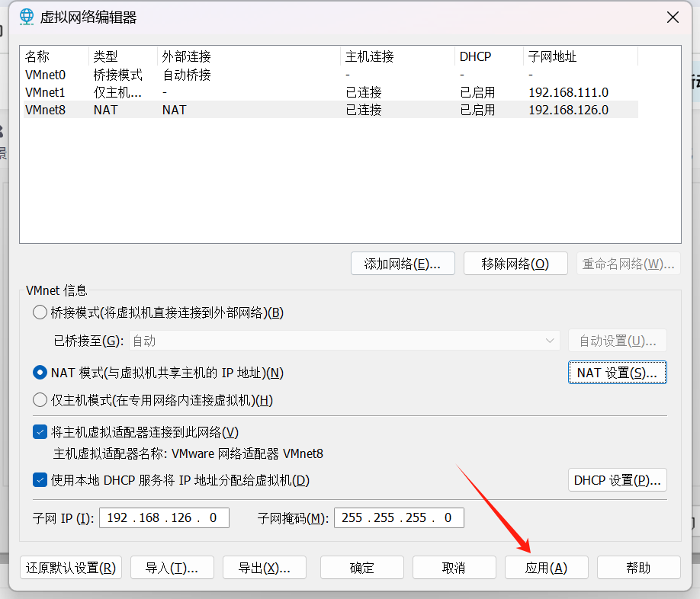Image resolution: width=700 pixels, height=599 pixels.
Task: Close the 虚拟网络编辑器 dialog
Action: point(673,18)
